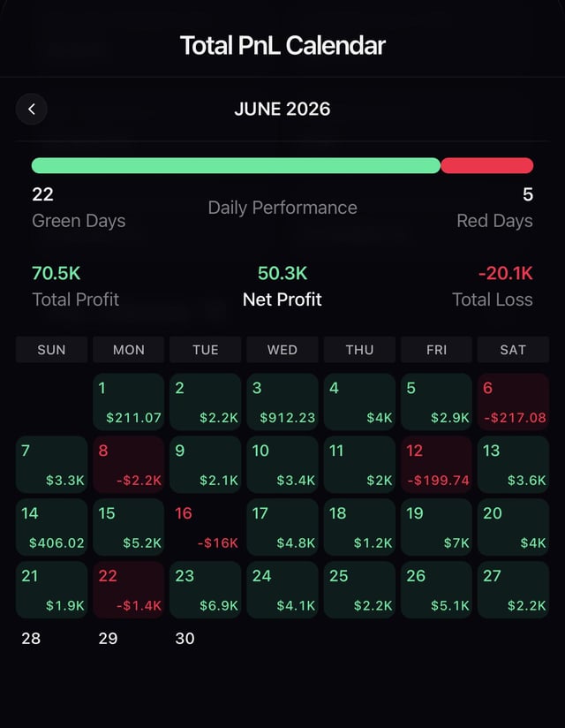
Task: Select day 29 in the calendar
Action: [108, 639]
